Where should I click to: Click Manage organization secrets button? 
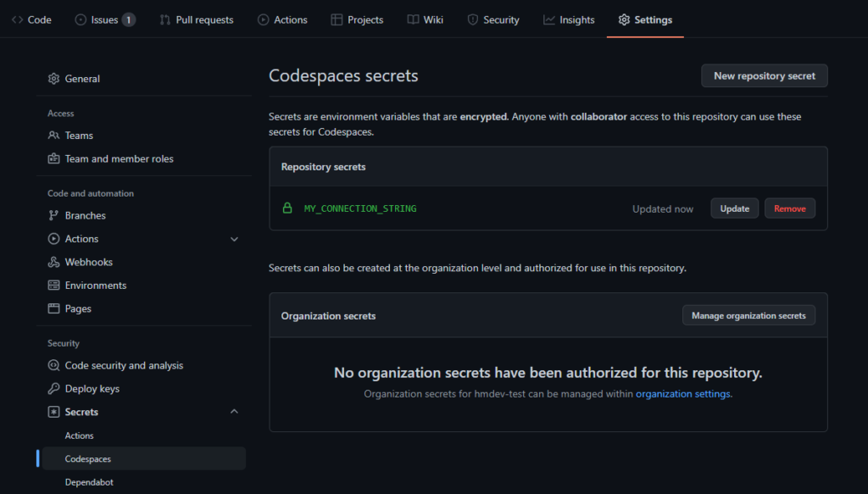748,315
